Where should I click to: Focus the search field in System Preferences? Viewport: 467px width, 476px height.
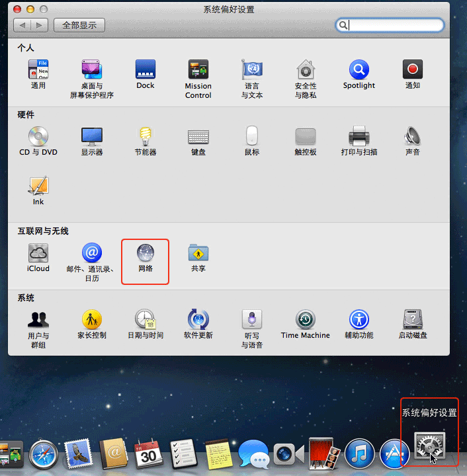click(390, 25)
